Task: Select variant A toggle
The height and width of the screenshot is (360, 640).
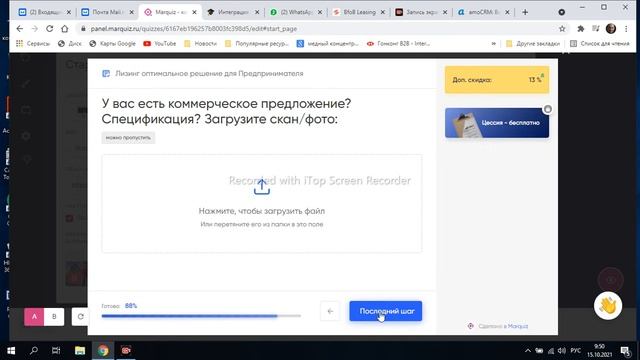Action: [34, 316]
